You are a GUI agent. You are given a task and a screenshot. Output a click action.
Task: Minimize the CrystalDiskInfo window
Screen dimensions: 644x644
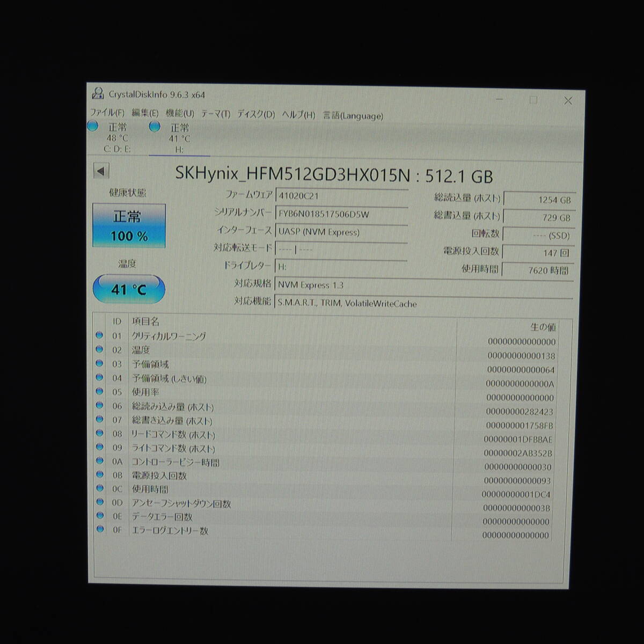[500, 99]
